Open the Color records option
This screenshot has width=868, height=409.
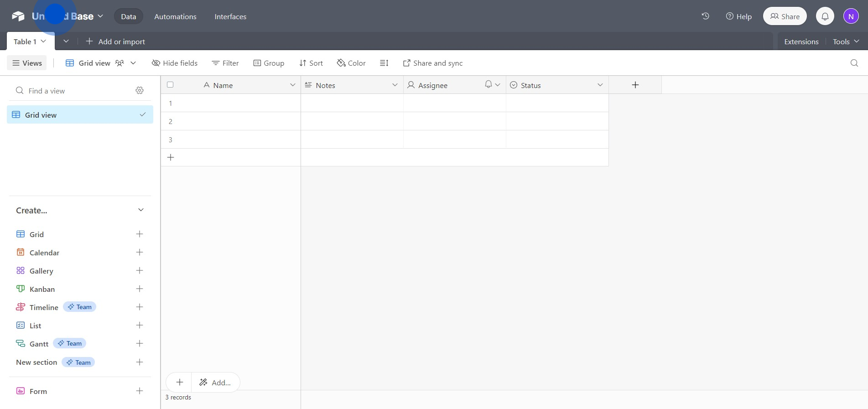pyautogui.click(x=351, y=63)
